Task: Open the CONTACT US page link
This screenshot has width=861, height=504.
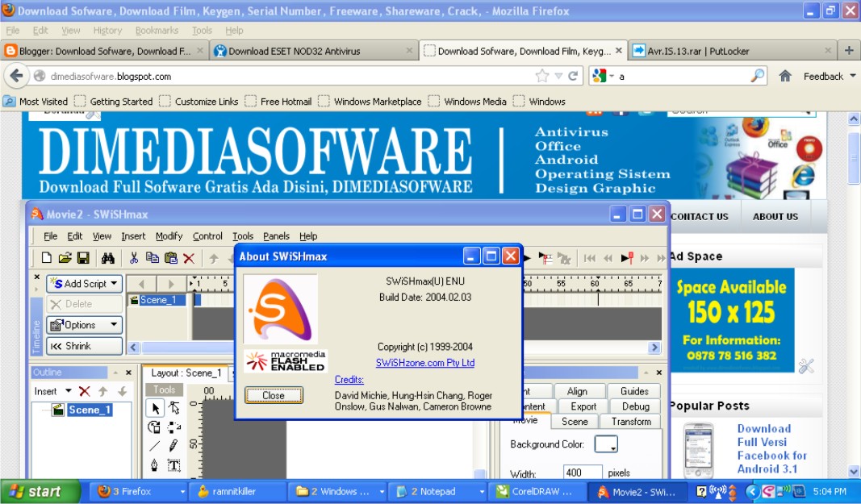Action: click(x=699, y=217)
